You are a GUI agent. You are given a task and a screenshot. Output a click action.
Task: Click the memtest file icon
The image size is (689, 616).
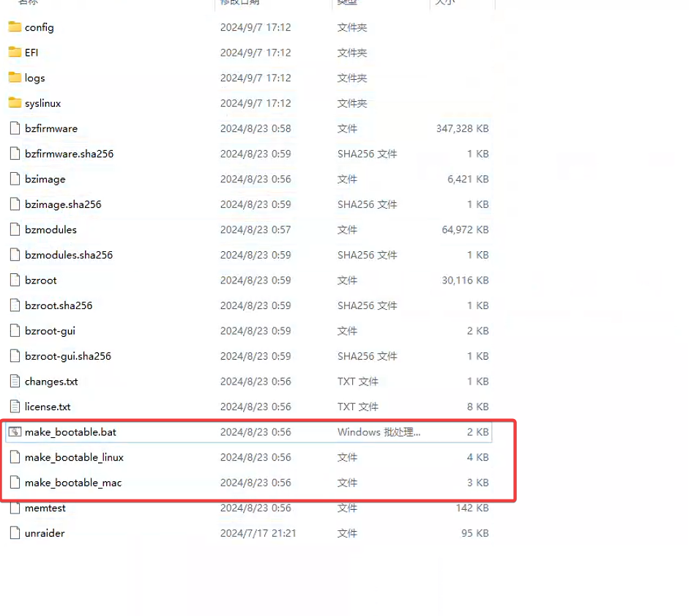[x=15, y=508]
